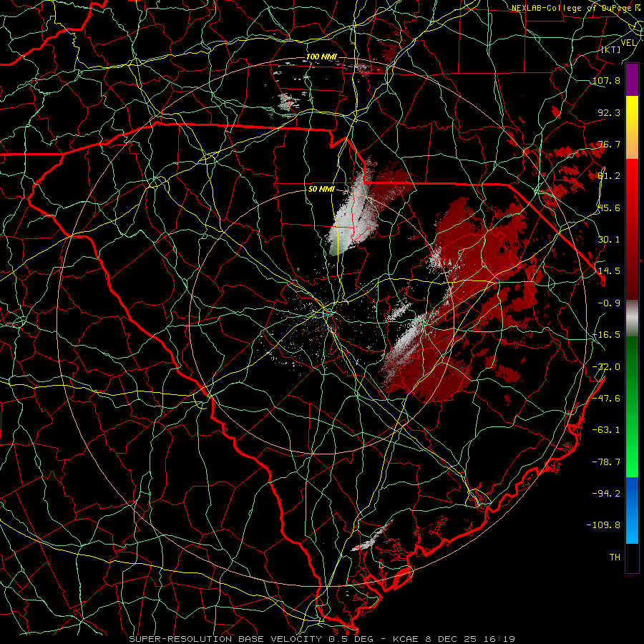644x644 pixels.
Task: Click the -16.5 velocity scale value
Action: click(606, 335)
